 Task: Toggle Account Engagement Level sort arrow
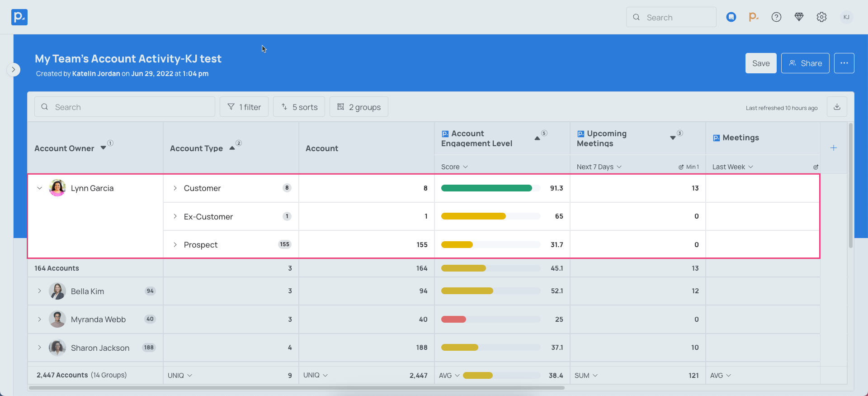pos(537,138)
